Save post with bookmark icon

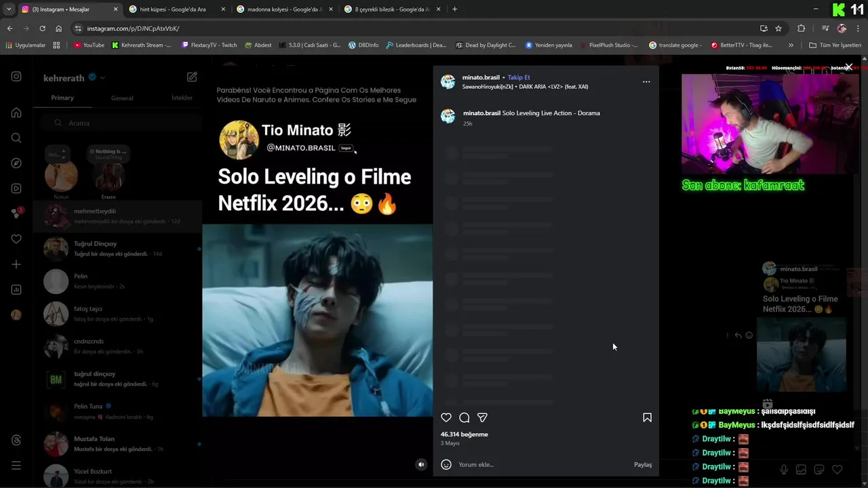click(x=647, y=418)
